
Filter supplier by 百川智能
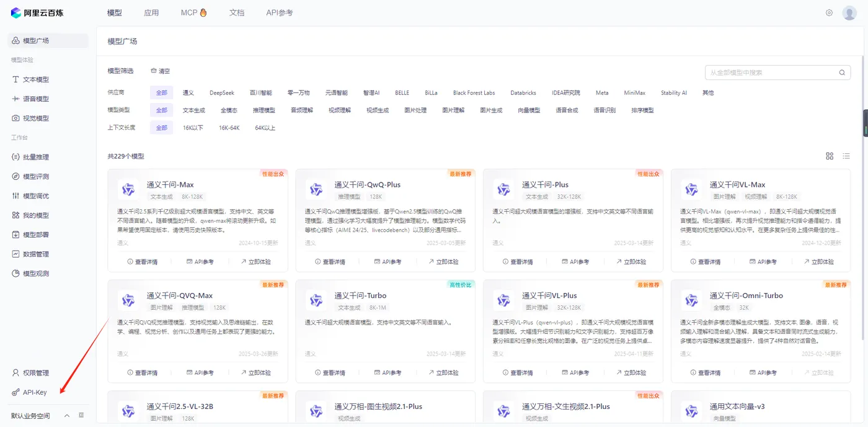click(x=261, y=92)
